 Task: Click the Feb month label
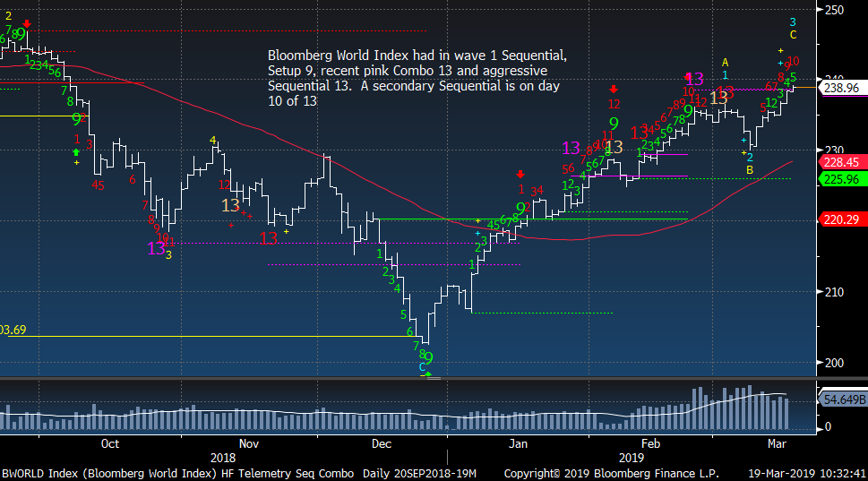[x=651, y=444]
